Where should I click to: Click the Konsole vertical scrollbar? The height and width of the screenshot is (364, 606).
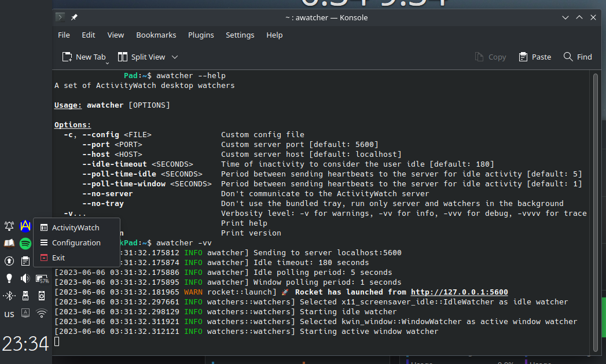[596, 212]
